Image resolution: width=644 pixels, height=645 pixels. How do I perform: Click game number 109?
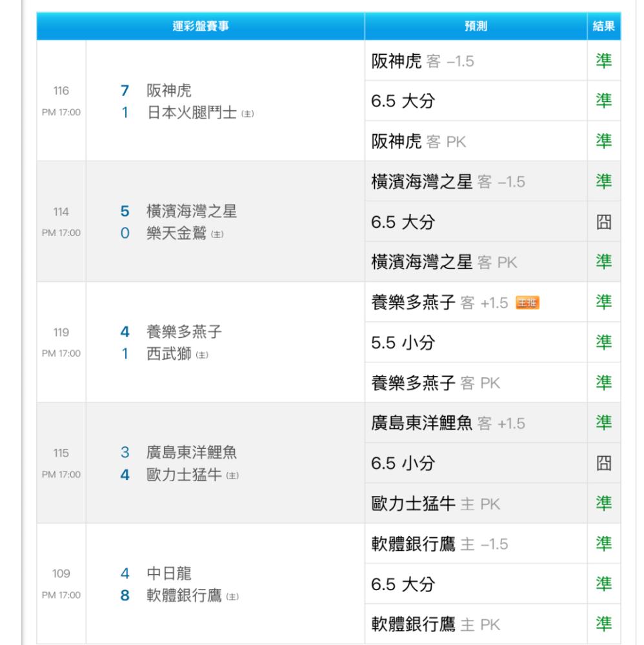pos(61,573)
